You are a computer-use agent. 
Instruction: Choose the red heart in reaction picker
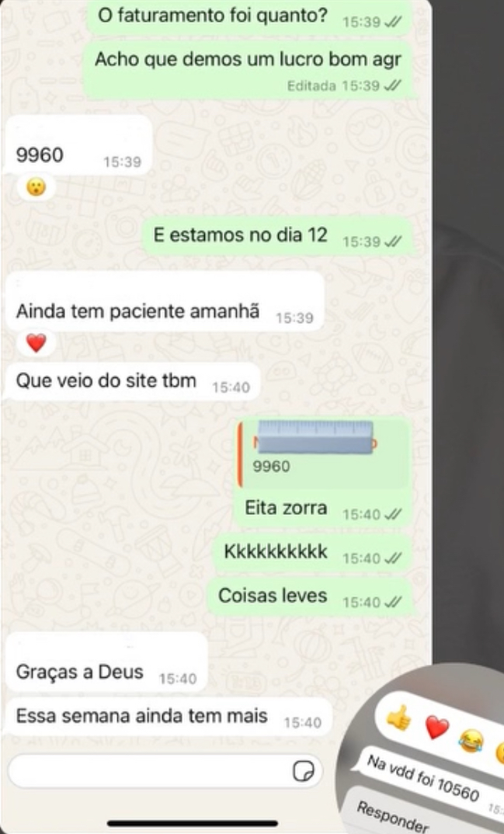click(x=437, y=727)
